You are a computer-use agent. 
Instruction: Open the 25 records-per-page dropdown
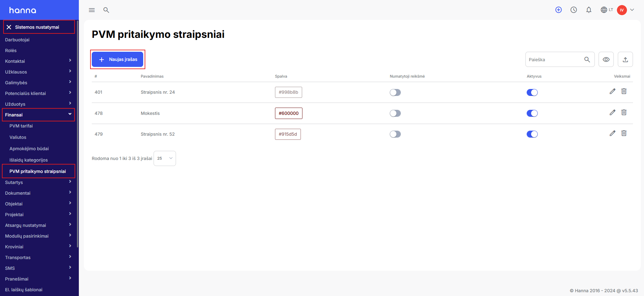point(165,158)
